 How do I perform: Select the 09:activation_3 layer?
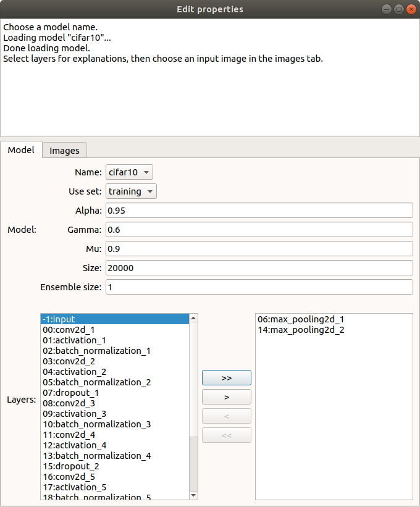pyautogui.click(x=115, y=414)
